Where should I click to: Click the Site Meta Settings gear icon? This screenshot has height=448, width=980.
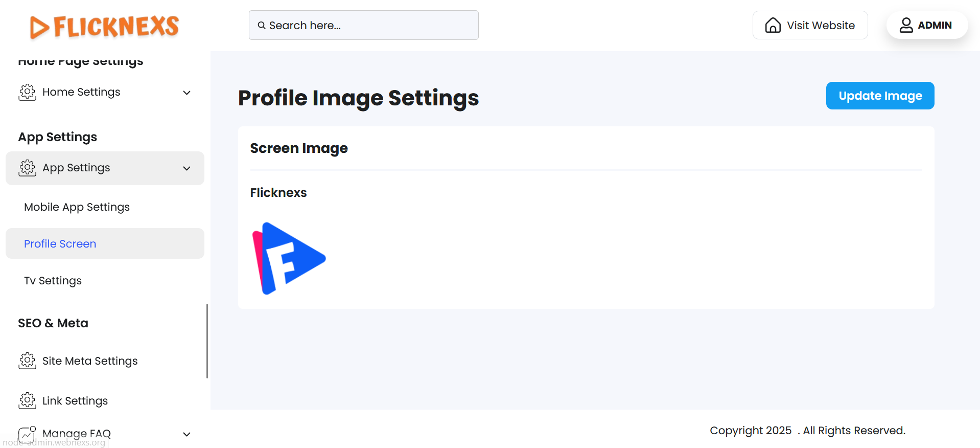click(27, 361)
